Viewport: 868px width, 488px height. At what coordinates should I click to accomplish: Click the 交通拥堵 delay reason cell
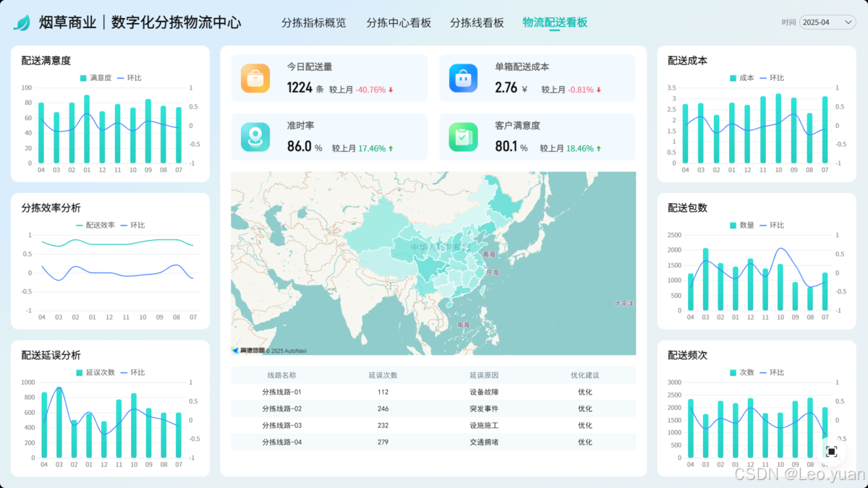point(484,442)
